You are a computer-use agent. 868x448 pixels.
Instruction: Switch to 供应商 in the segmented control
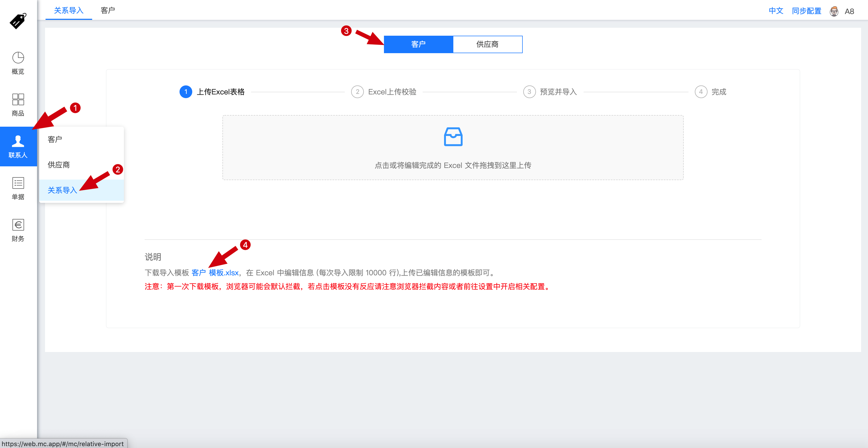(487, 44)
